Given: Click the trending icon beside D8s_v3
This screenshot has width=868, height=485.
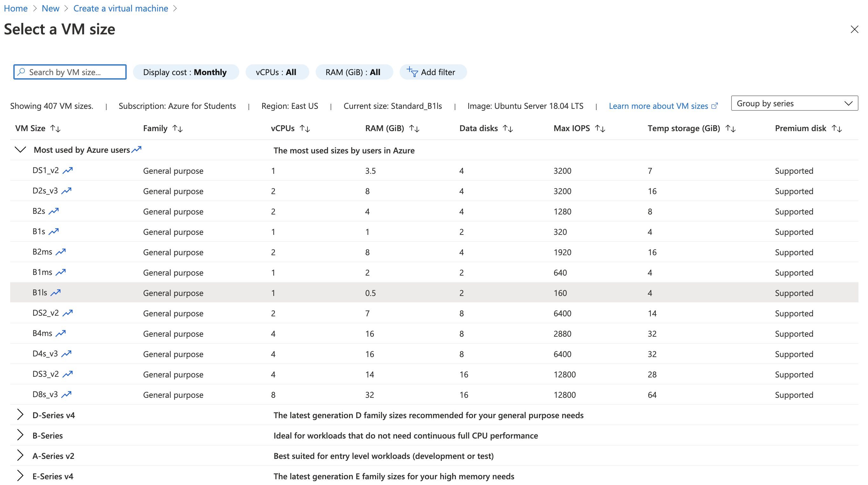Looking at the screenshot, I should [x=66, y=394].
